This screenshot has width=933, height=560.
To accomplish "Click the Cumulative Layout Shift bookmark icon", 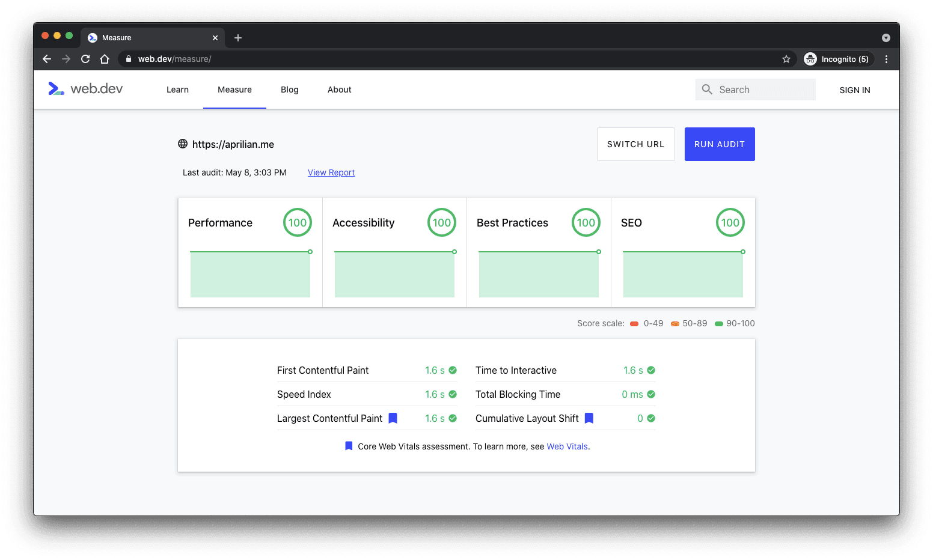I will click(589, 418).
